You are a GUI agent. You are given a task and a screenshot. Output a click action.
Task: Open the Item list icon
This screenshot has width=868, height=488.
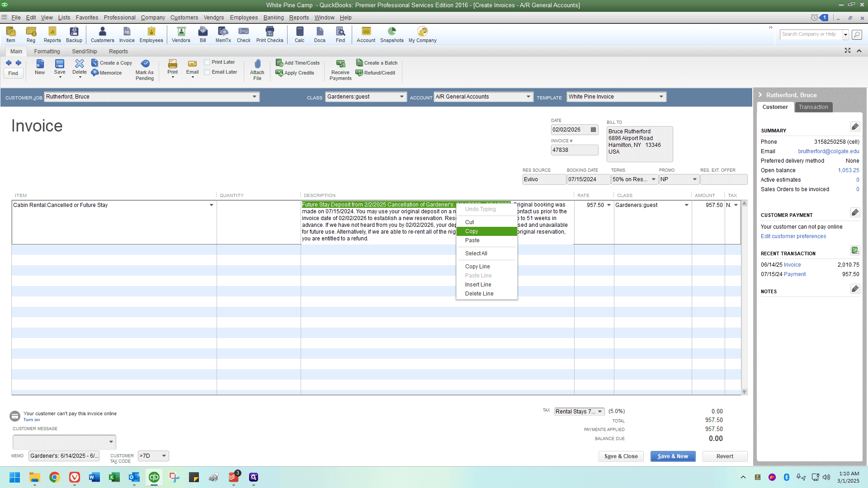11,34
